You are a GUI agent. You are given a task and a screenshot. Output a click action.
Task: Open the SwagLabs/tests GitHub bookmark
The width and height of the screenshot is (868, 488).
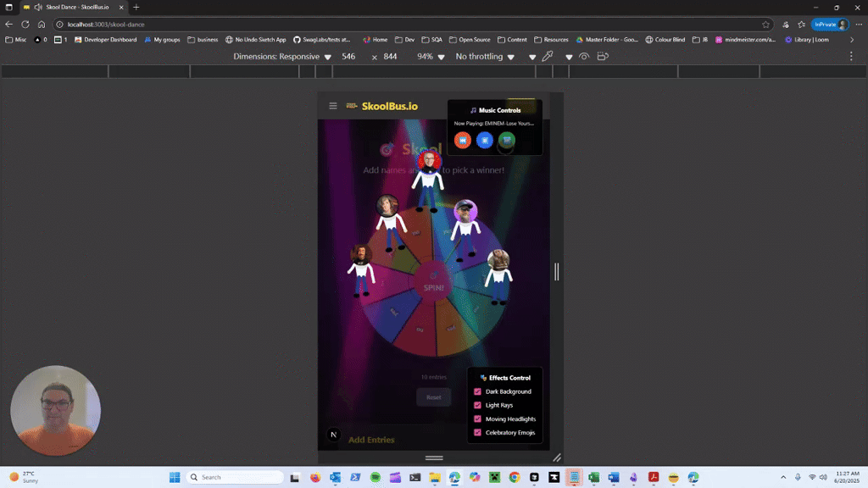[x=321, y=40]
